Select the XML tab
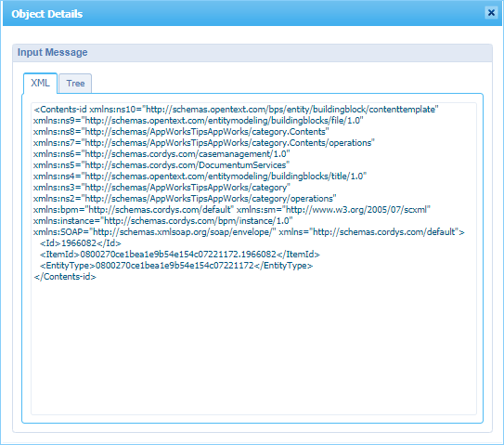This screenshot has height=445, width=504. 40,83
